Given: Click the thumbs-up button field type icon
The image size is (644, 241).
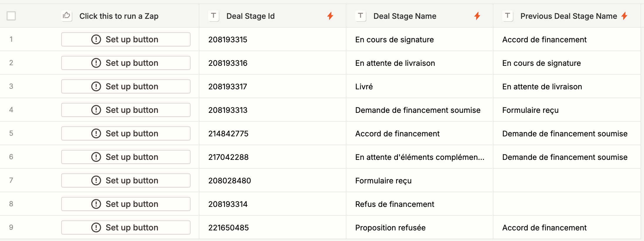Looking at the screenshot, I should [x=67, y=16].
